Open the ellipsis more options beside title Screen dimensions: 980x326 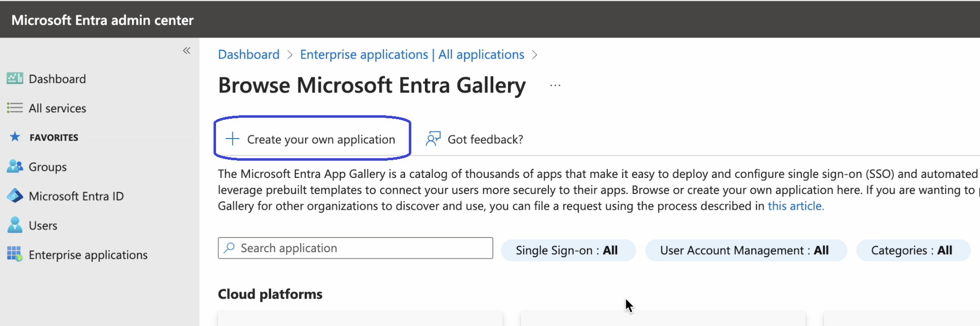click(555, 85)
